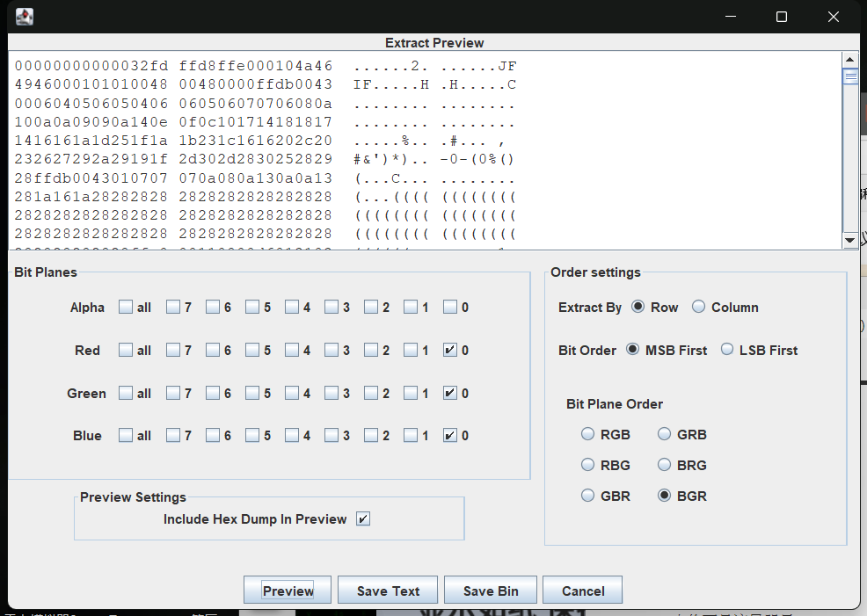
Task: Uncheck Green bit plane 0
Action: tap(450, 394)
